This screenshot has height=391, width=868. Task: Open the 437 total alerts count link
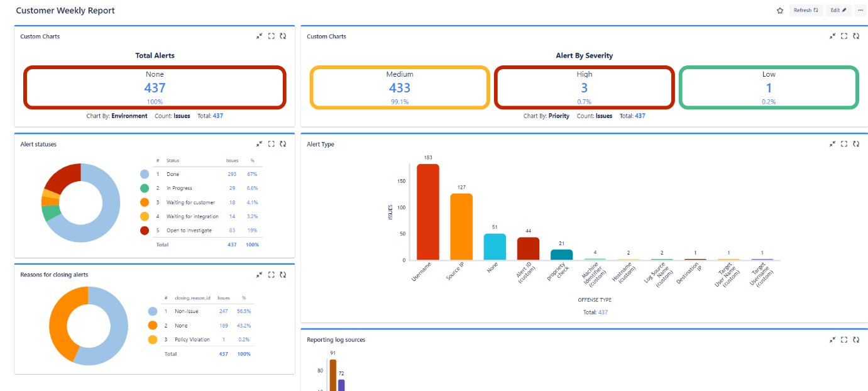155,88
